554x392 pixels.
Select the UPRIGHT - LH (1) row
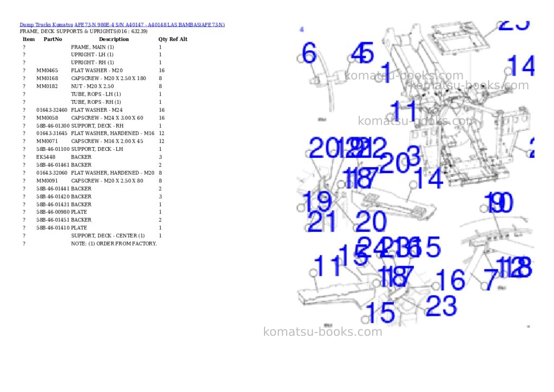(93, 55)
